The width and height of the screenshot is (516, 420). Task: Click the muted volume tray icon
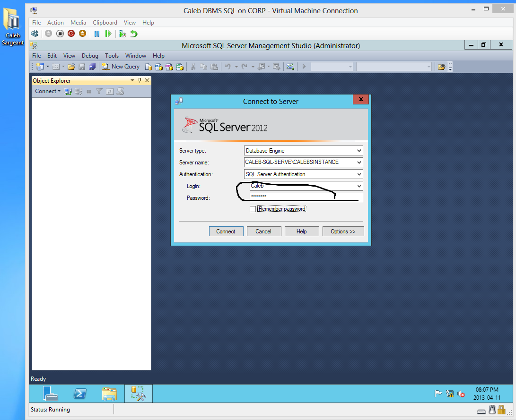pyautogui.click(x=461, y=394)
